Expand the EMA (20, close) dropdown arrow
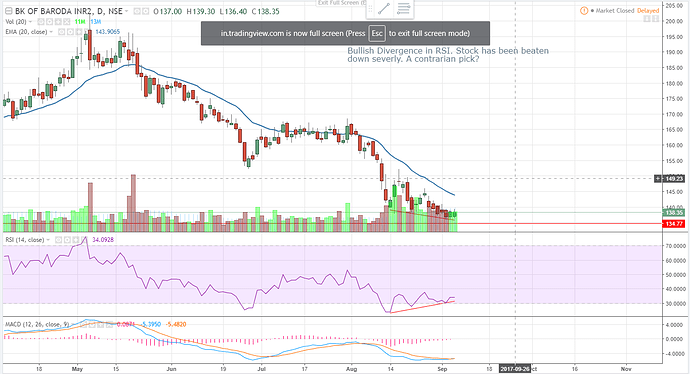 (x=51, y=32)
